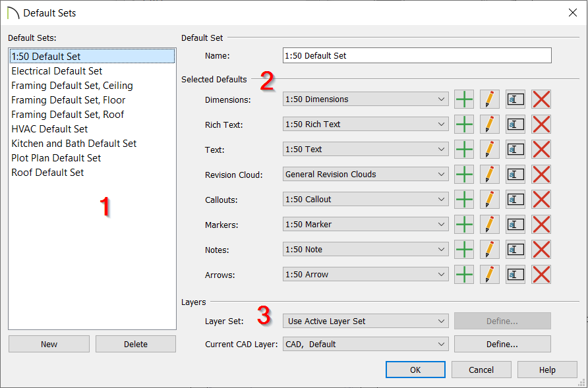
Task: Add new Markers default
Action: 464,225
